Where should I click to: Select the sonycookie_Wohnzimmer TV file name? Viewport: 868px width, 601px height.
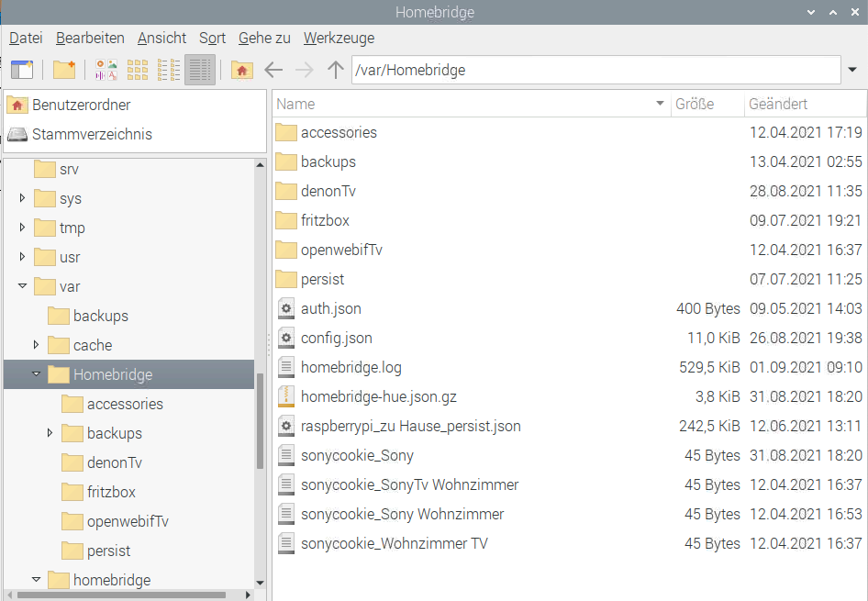pyautogui.click(x=395, y=543)
